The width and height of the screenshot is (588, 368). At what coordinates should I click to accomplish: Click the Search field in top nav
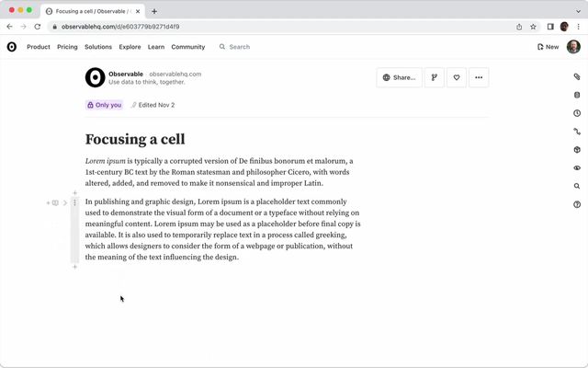coord(235,47)
